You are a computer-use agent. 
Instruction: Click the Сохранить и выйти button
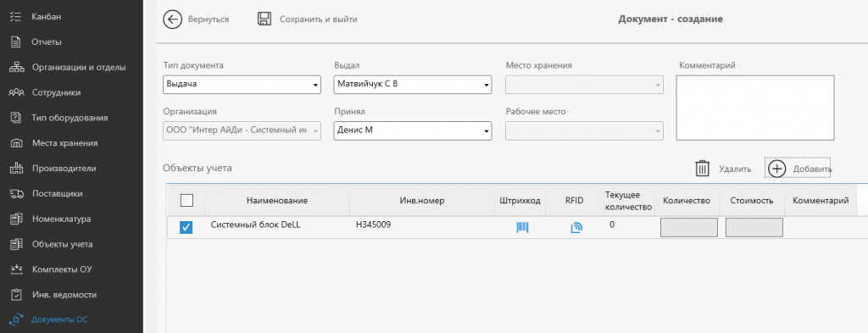click(308, 19)
